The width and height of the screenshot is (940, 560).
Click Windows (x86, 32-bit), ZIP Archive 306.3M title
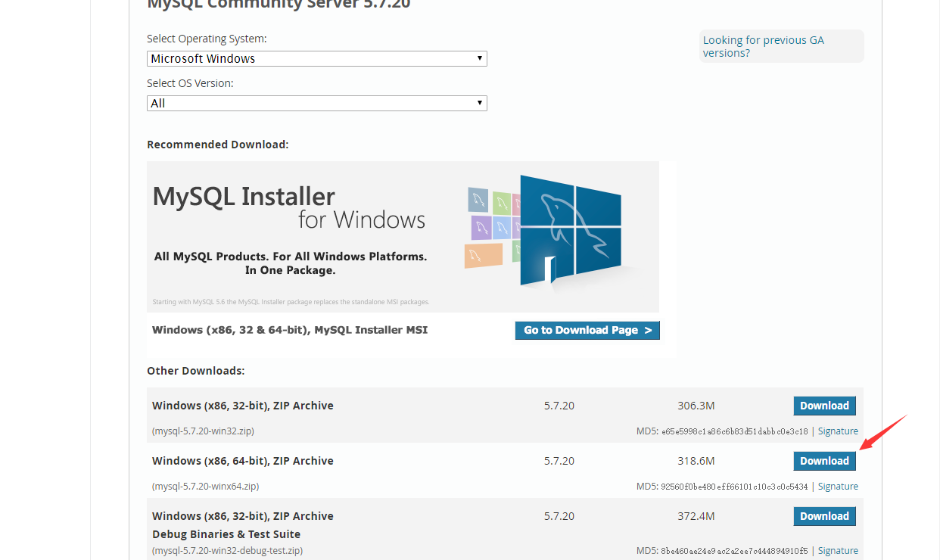pyautogui.click(x=243, y=406)
